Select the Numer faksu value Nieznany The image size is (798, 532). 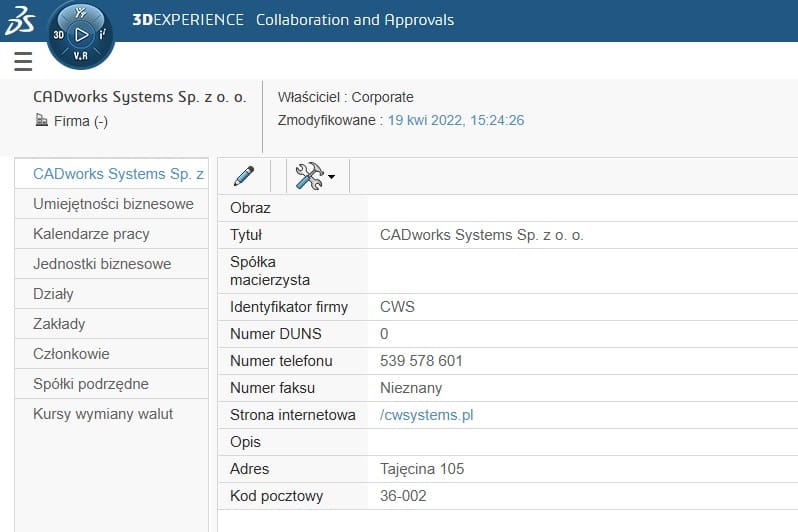(x=411, y=388)
